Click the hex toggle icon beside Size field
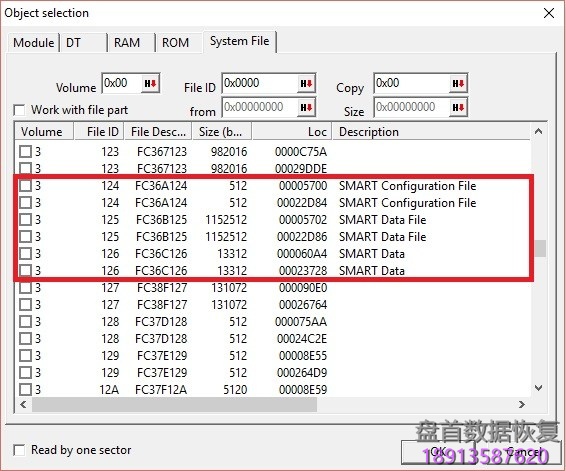566x471 pixels. point(458,108)
